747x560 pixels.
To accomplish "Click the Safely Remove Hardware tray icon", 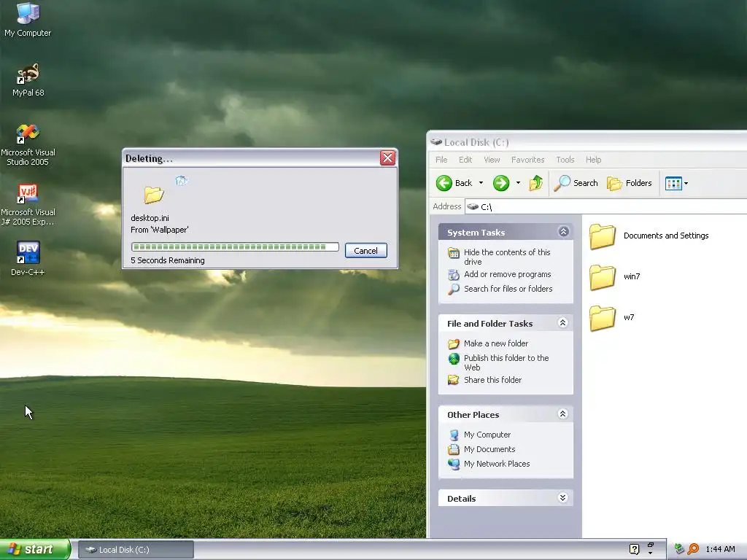I will pos(679,549).
